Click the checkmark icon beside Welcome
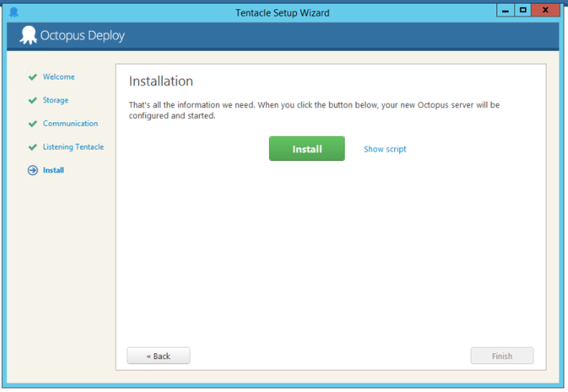 coord(32,77)
